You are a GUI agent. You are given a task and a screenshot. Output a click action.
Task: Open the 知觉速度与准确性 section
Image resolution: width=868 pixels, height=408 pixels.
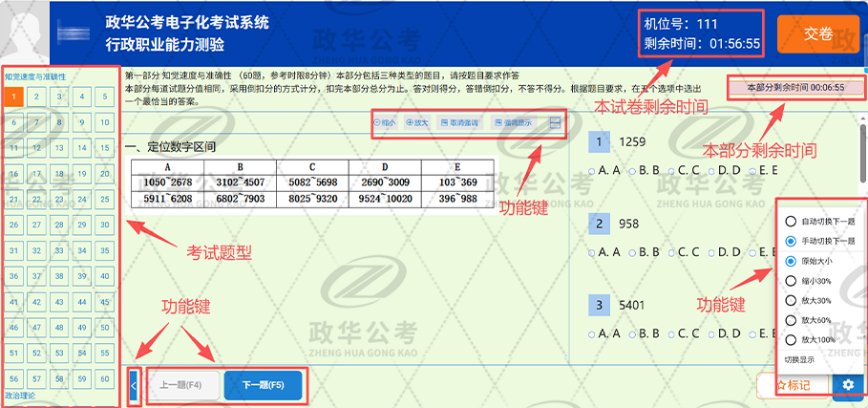[35, 77]
